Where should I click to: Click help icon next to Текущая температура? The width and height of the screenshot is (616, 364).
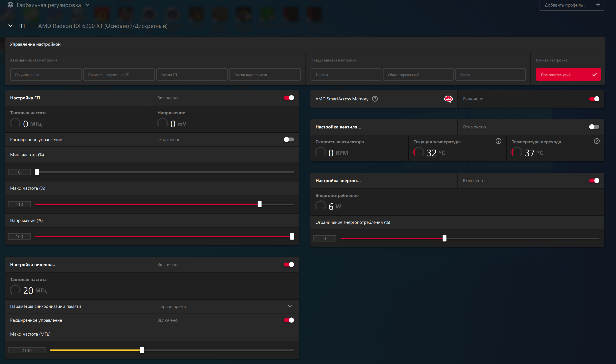click(x=498, y=141)
